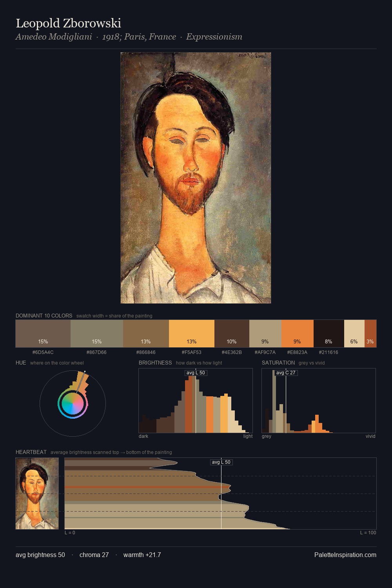Click the 'L = 0' axis label
The height and width of the screenshot is (588, 392).
[70, 533]
